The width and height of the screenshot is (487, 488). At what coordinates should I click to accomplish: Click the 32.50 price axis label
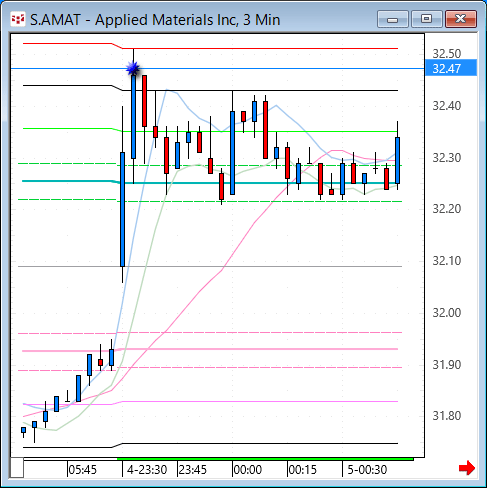pos(446,53)
